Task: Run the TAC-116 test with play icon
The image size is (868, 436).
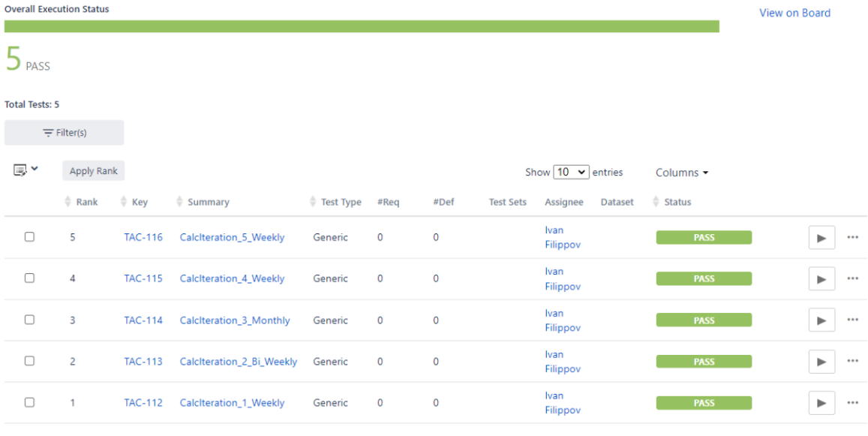Action: [x=821, y=237]
